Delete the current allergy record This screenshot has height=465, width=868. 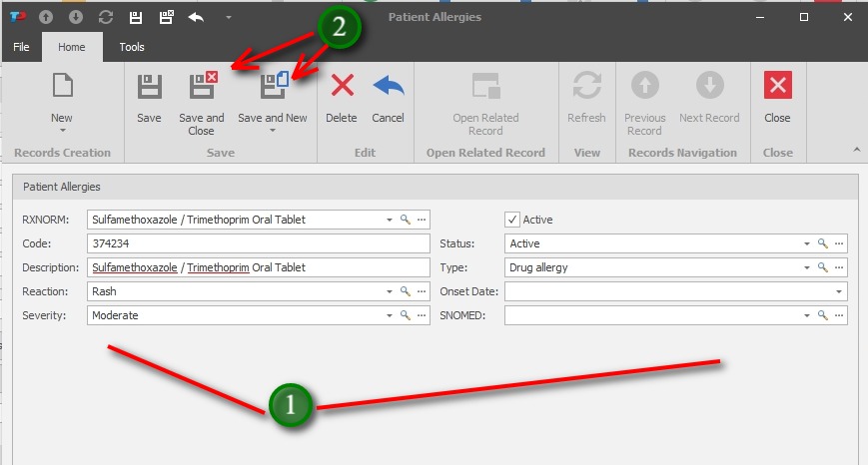pyautogui.click(x=342, y=88)
